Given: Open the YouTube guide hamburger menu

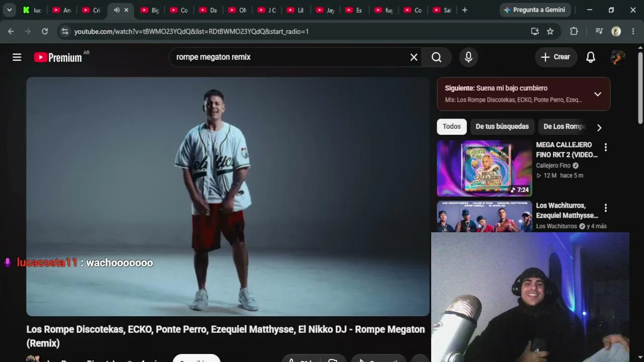Looking at the screenshot, I should (x=17, y=57).
